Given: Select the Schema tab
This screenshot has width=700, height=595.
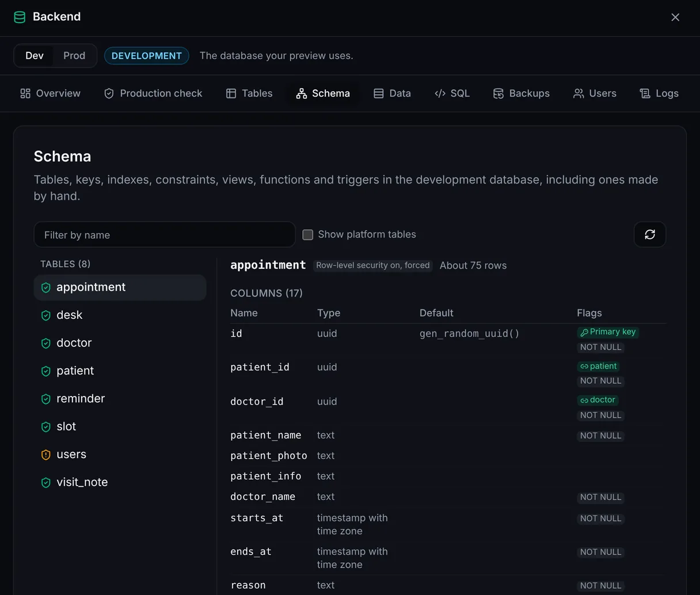Looking at the screenshot, I should (x=323, y=93).
